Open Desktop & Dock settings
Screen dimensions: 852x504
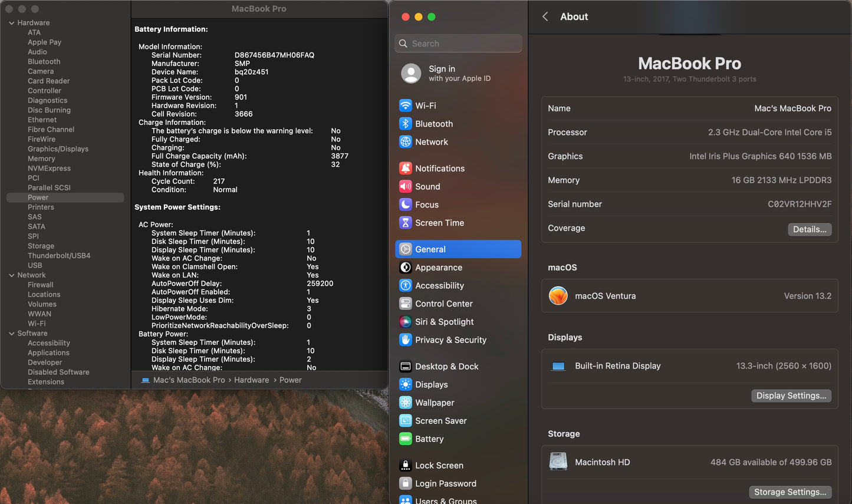[x=446, y=367]
